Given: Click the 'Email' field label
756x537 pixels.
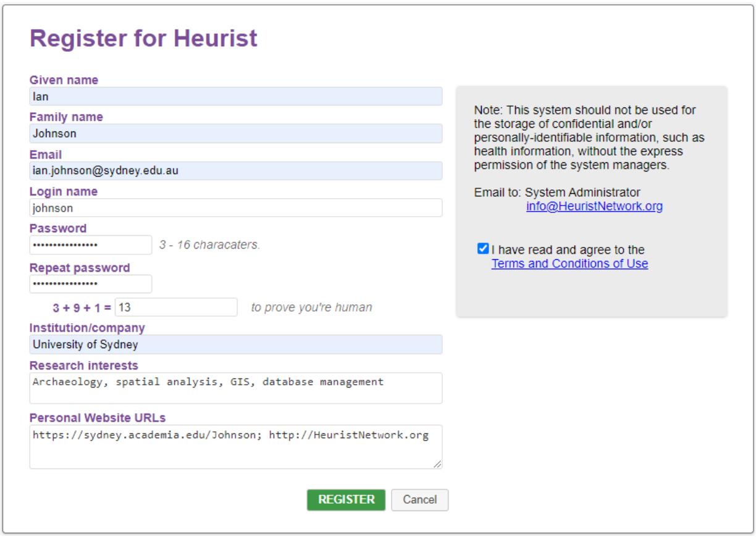Looking at the screenshot, I should (x=46, y=155).
